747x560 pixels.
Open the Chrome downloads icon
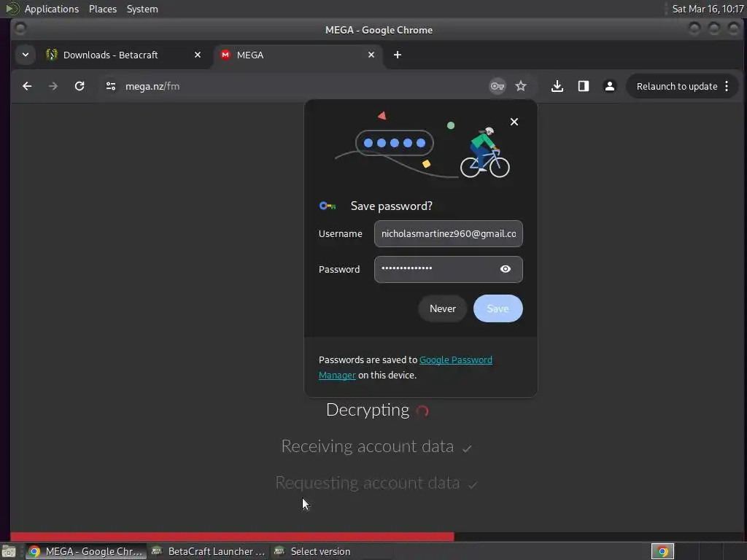557,86
